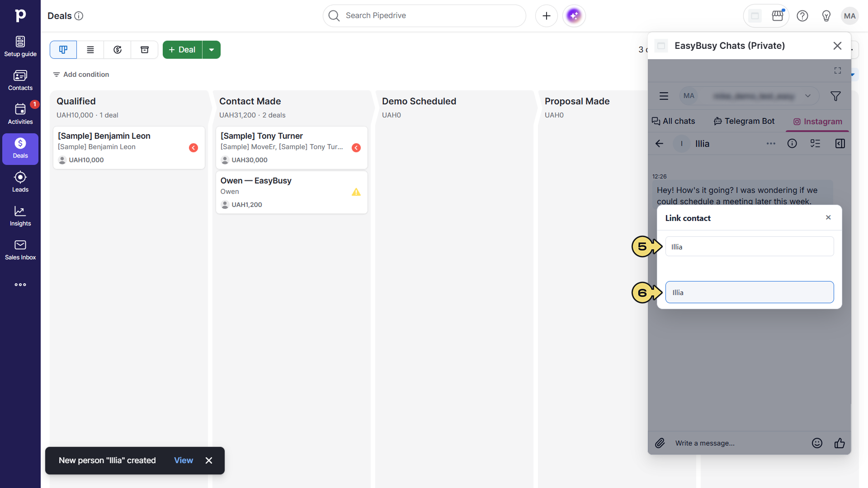Switch to Telegram Bot tab

744,121
